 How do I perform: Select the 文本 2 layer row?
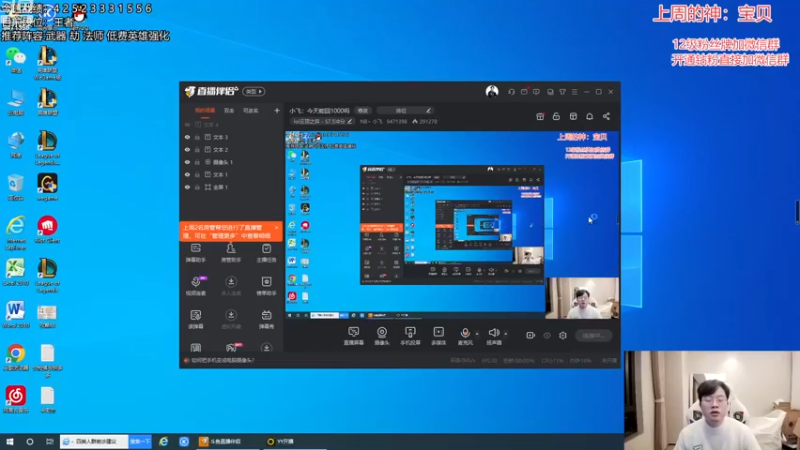(x=231, y=149)
